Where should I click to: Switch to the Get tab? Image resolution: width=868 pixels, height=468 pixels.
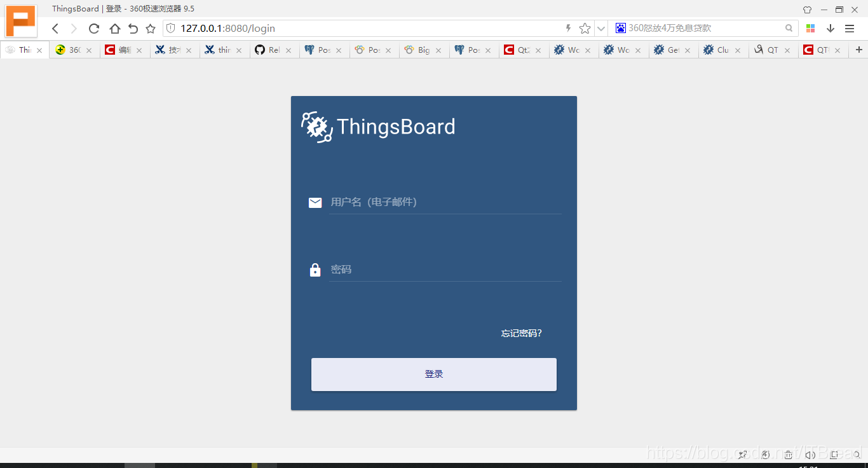(674, 50)
